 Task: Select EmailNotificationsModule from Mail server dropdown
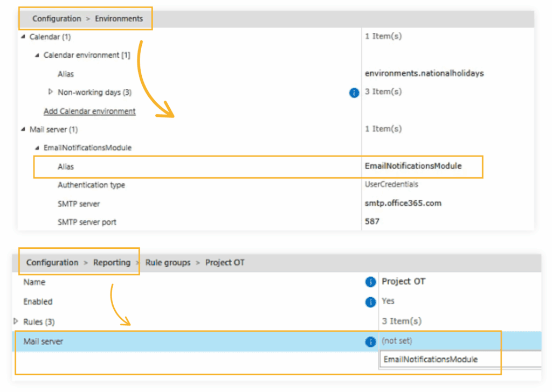pyautogui.click(x=430, y=360)
